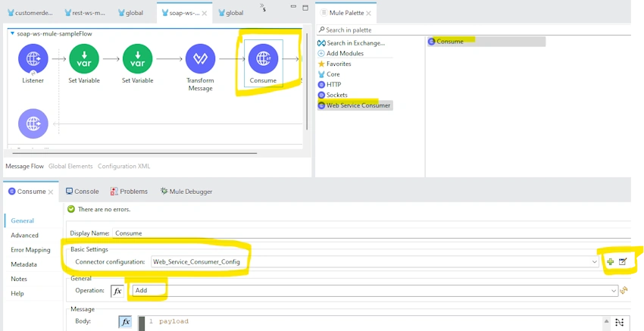
Task: Select Error Mapping section
Action: [30, 250]
